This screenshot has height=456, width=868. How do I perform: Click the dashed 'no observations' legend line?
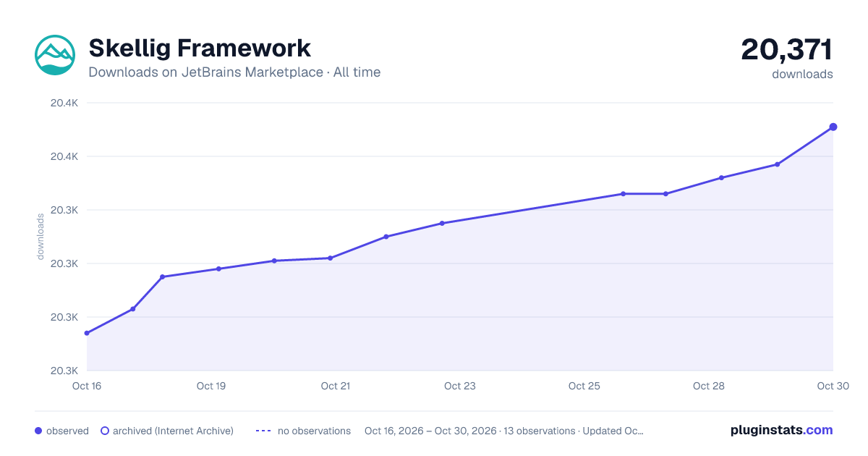pos(263,431)
